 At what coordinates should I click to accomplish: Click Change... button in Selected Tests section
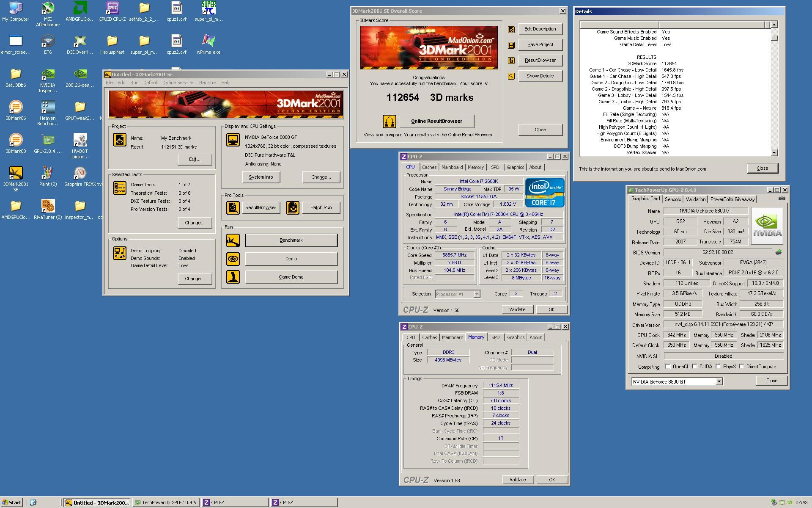point(195,223)
